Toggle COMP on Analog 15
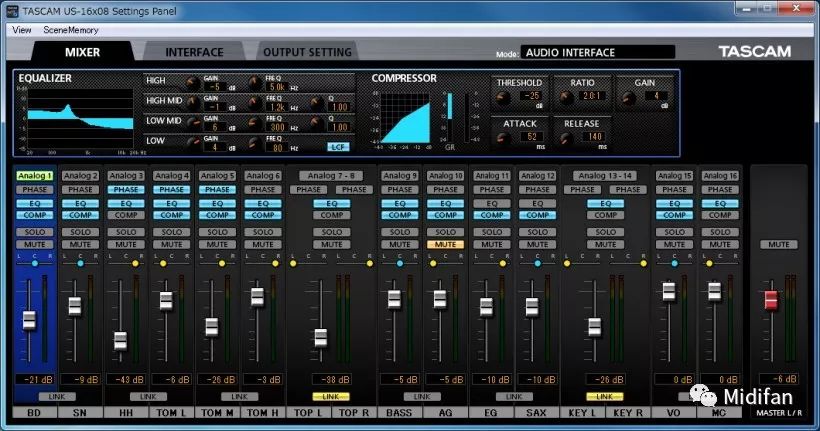 (x=674, y=215)
